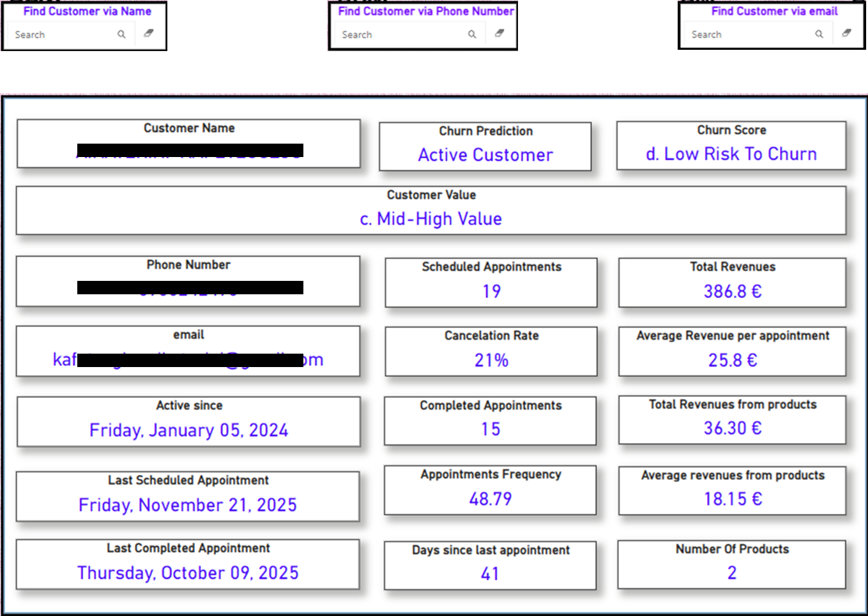The image size is (868, 616).
Task: Click 'Total Revenues from products' label
Action: click(733, 405)
